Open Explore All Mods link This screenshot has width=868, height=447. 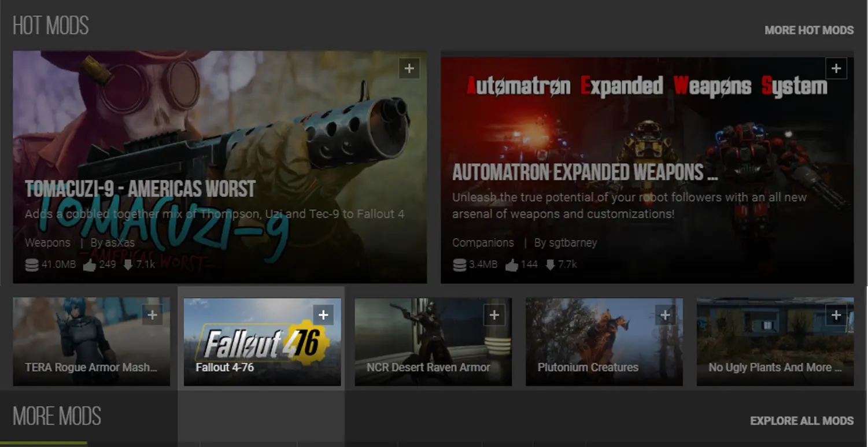tap(801, 421)
